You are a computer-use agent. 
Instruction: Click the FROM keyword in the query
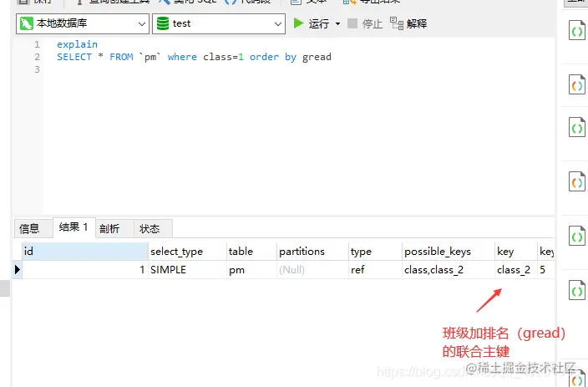121,57
